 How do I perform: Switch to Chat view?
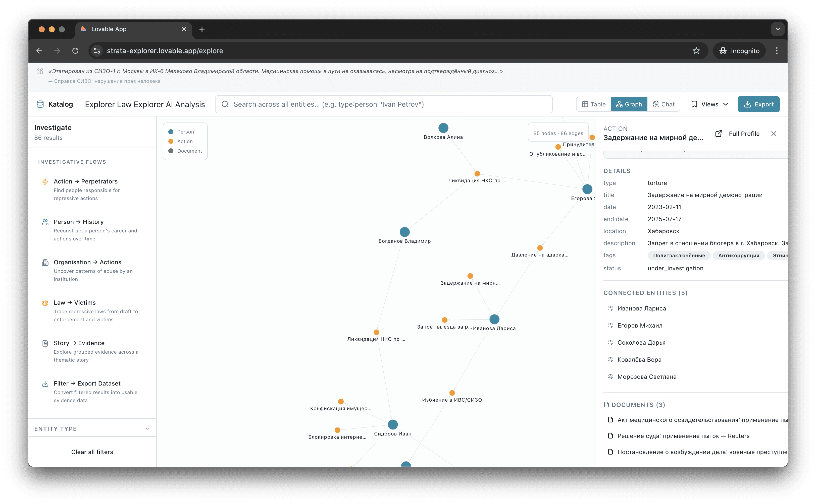coord(663,104)
